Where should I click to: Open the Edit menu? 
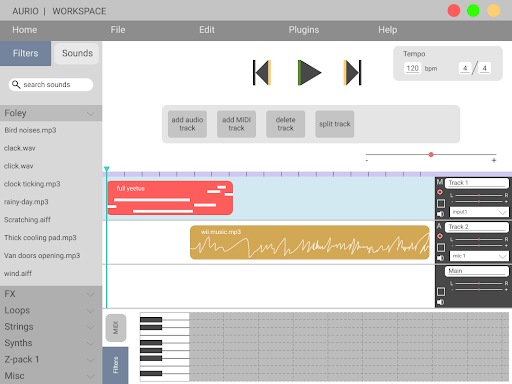[x=207, y=30]
